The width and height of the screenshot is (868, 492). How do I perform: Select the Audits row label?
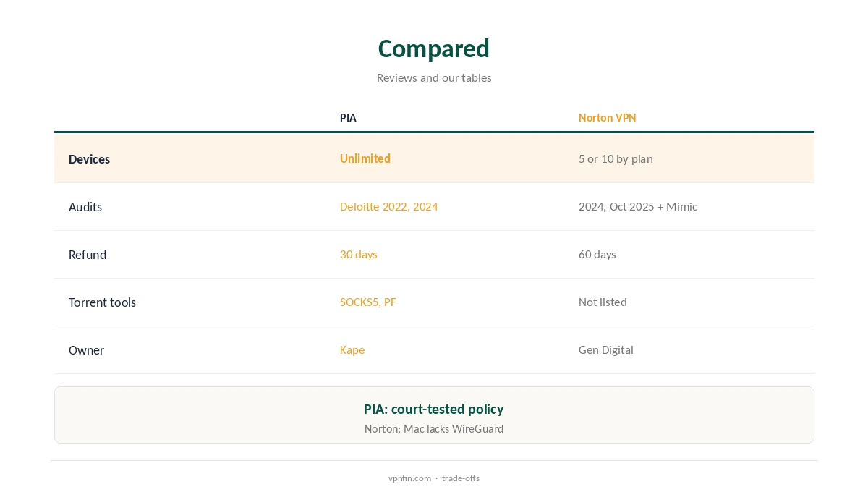coord(85,206)
